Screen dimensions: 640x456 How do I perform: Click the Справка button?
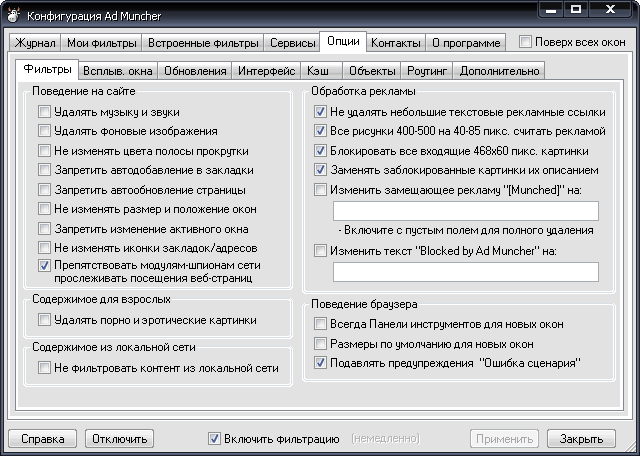tap(42, 439)
